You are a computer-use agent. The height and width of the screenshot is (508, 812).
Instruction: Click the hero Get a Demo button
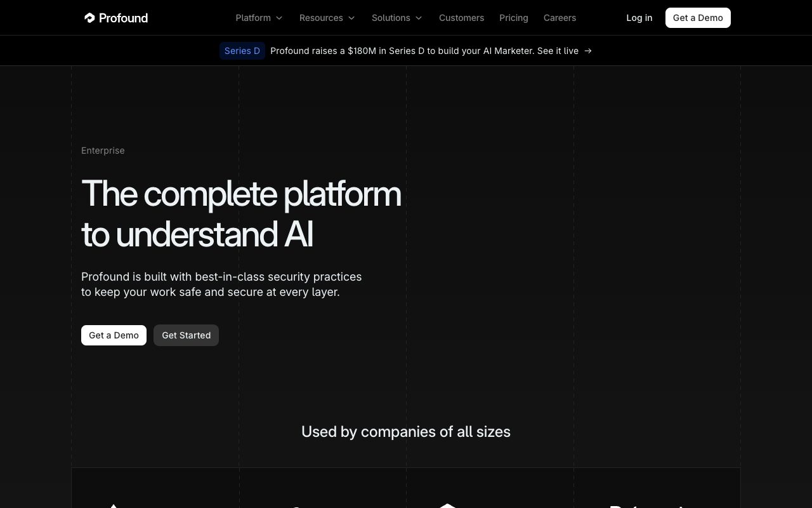(x=114, y=335)
